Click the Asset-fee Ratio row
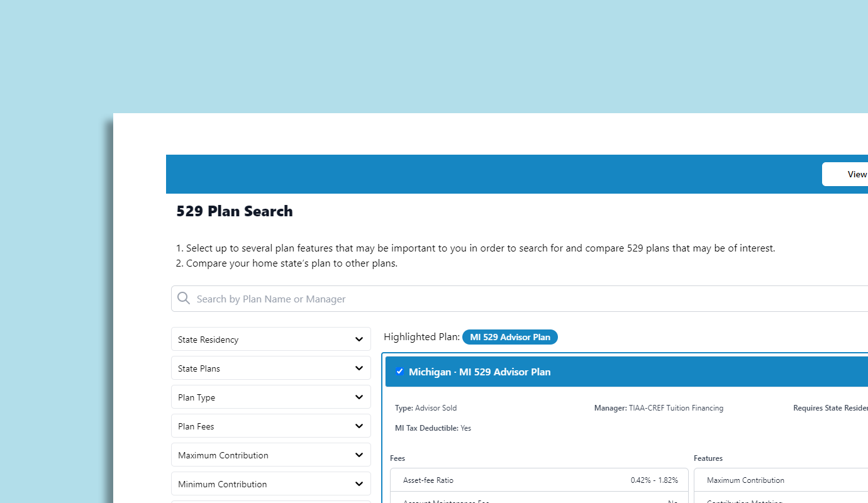The image size is (868, 503). tap(539, 480)
